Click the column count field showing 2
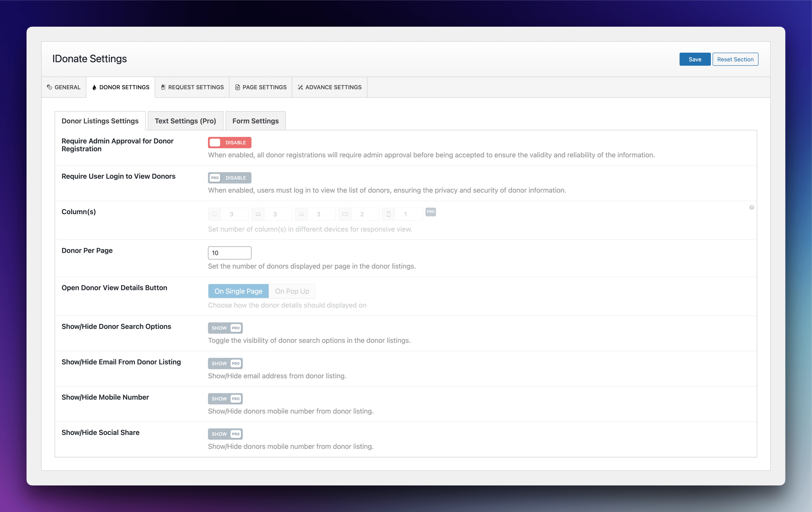The width and height of the screenshot is (812, 512). [x=365, y=214]
